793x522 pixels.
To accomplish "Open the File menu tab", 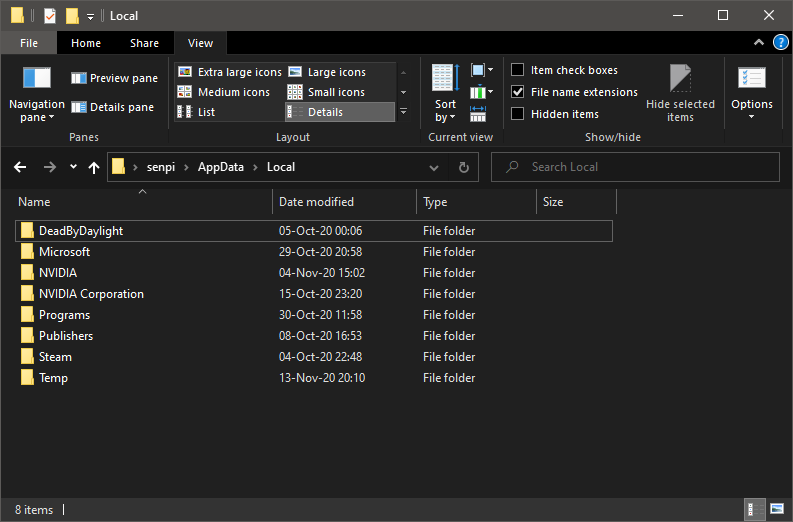I will click(x=29, y=43).
